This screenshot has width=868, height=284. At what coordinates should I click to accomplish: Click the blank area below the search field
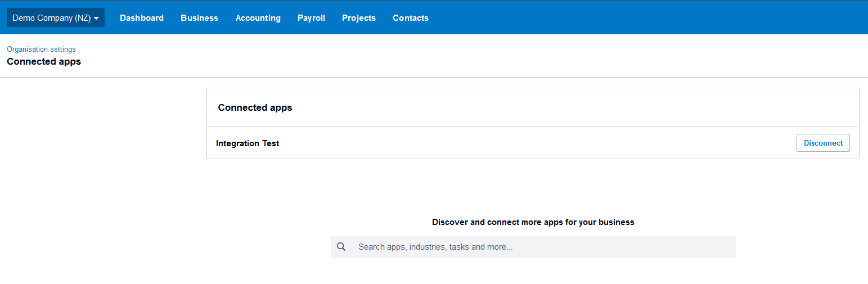(x=533, y=272)
